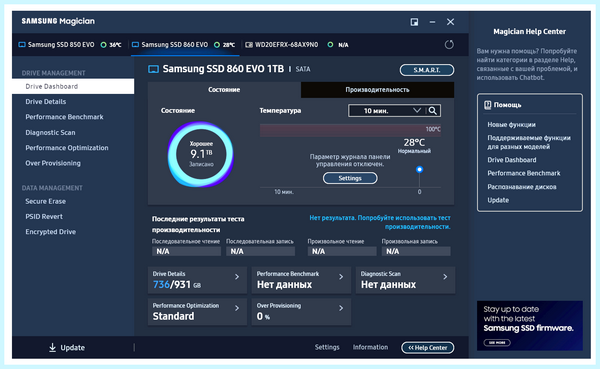
Task: Minimize the Samsung Magician window
Action: 432,22
